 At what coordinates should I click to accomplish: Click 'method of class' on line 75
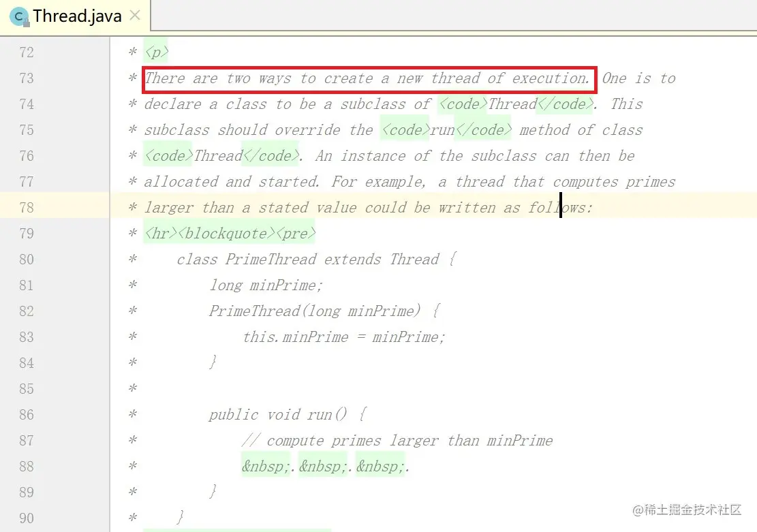(x=581, y=130)
